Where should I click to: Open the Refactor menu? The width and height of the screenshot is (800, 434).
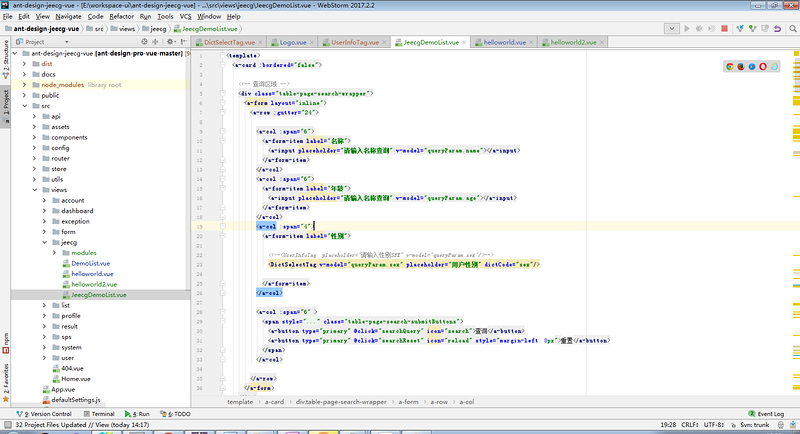(121, 17)
